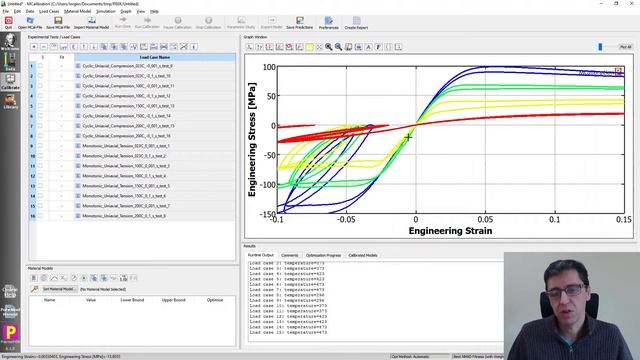The width and height of the screenshot is (640, 360).
Task: Click the Lower Bound column header
Action: (132, 300)
